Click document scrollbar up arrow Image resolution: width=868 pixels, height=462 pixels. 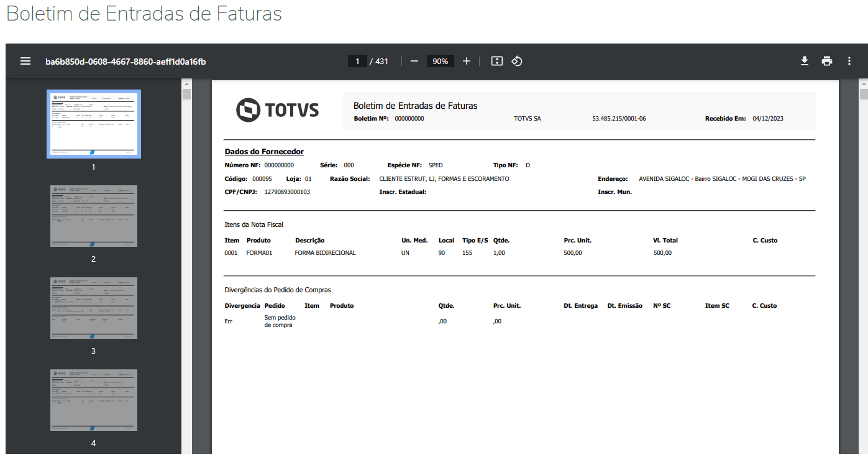coord(863,83)
